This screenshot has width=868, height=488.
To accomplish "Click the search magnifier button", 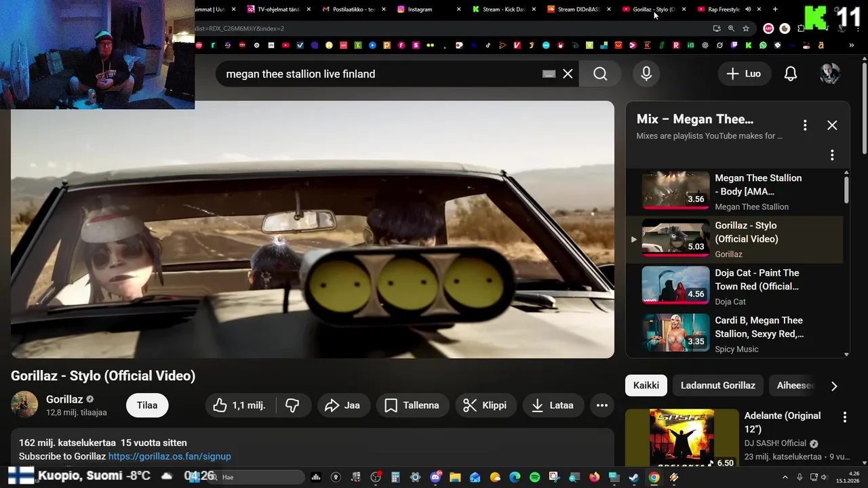I will point(600,74).
